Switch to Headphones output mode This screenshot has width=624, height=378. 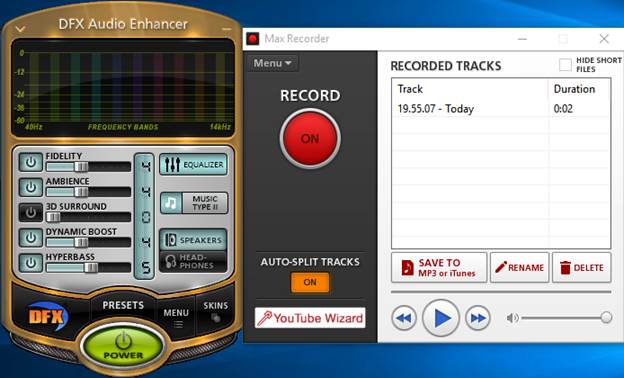[x=193, y=261]
